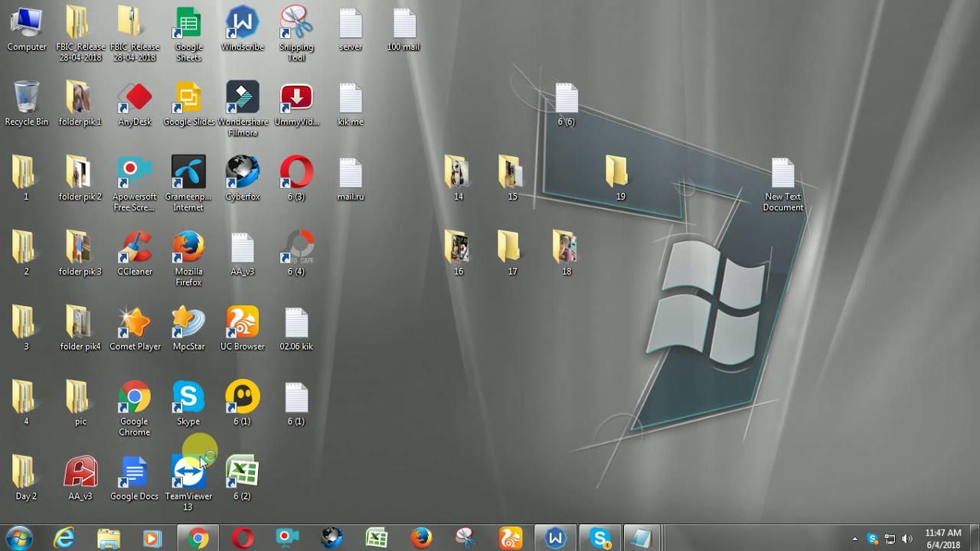Image resolution: width=980 pixels, height=551 pixels.
Task: Open the UC Browser desktop shortcut
Action: (242, 329)
